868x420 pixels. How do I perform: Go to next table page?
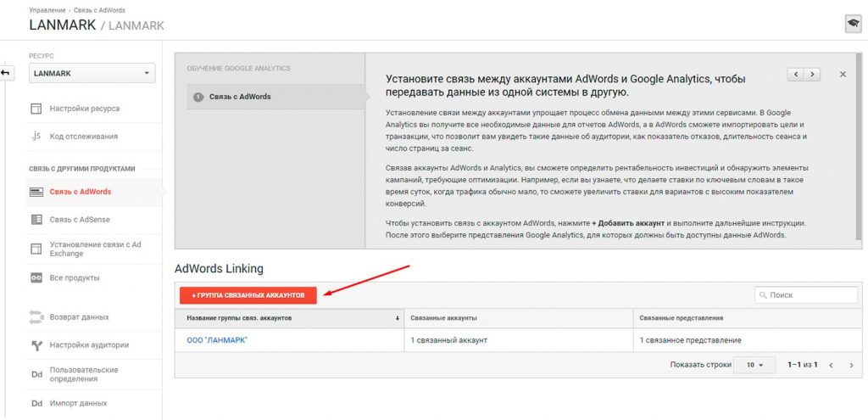(x=851, y=365)
